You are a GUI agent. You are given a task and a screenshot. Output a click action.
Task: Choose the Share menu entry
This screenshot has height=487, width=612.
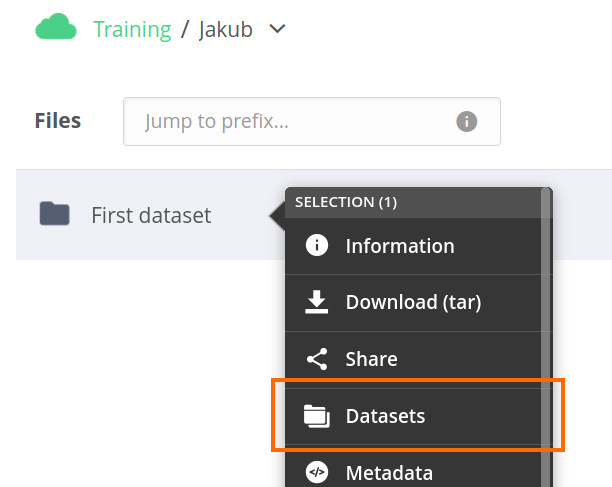371,359
